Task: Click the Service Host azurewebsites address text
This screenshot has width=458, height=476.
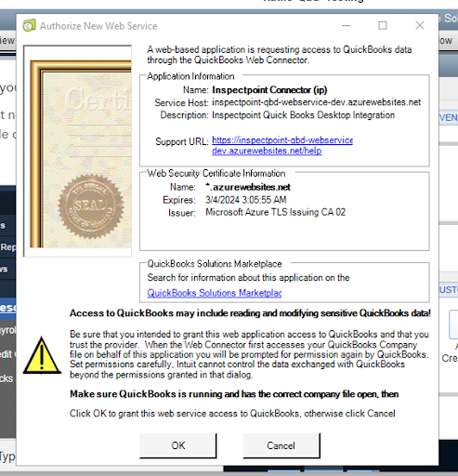Action: pyautogui.click(x=316, y=102)
